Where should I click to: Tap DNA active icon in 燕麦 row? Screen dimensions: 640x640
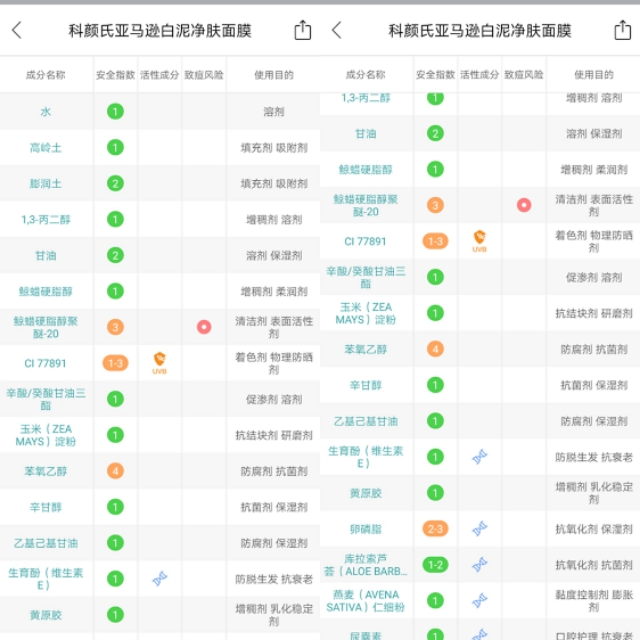[480, 600]
